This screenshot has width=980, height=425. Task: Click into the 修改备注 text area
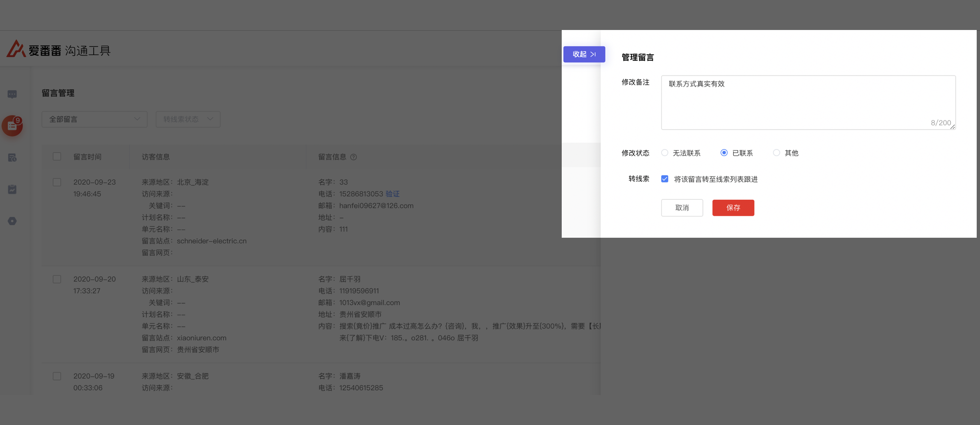tap(808, 103)
